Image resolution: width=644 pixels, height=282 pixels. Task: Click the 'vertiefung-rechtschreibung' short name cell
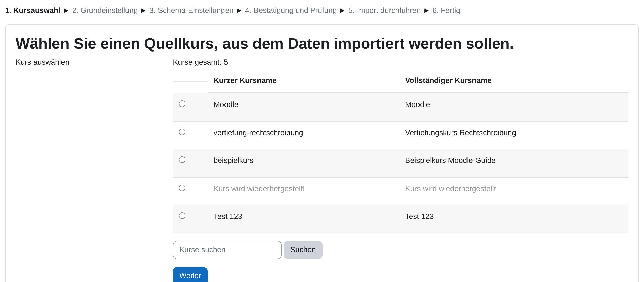258,133
